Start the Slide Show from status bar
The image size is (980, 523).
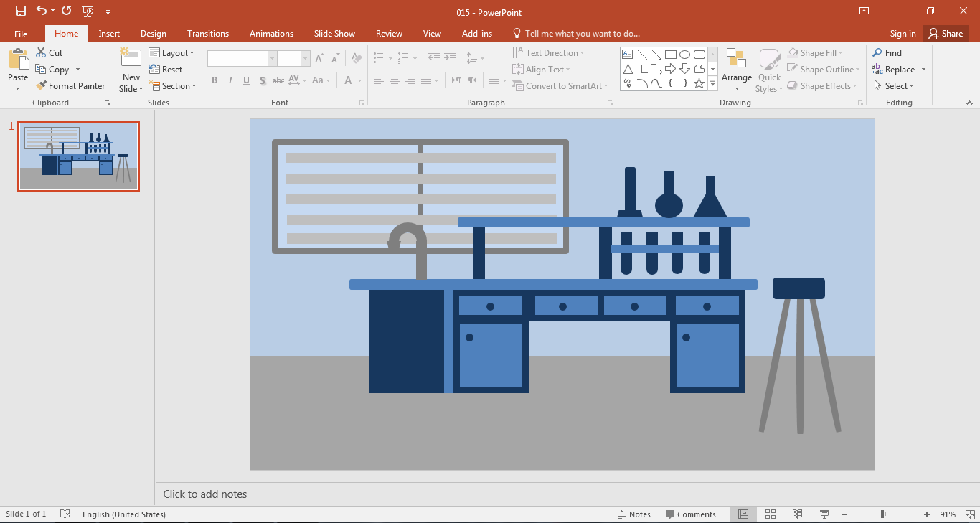click(x=824, y=514)
